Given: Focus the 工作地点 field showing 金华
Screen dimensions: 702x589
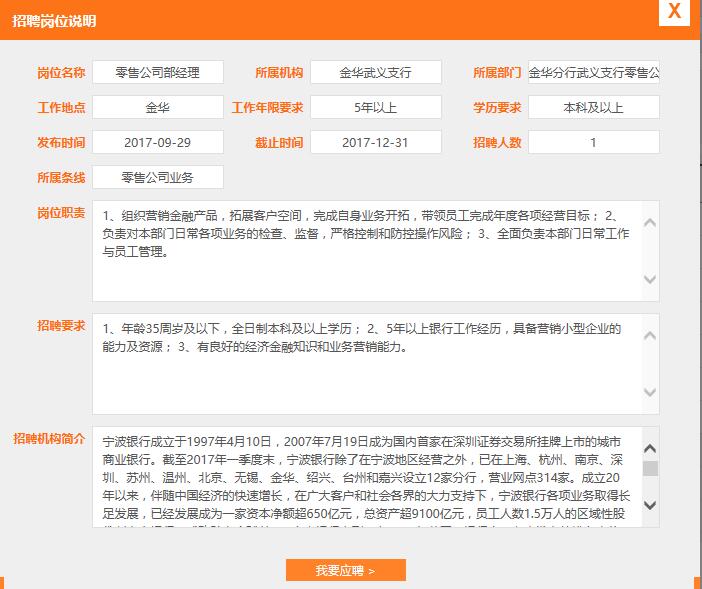Looking at the screenshot, I should point(158,108).
